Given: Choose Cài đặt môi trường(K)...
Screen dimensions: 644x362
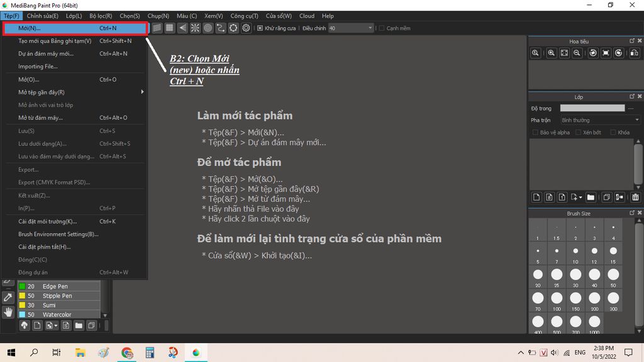Looking at the screenshot, I should [x=75, y=221].
